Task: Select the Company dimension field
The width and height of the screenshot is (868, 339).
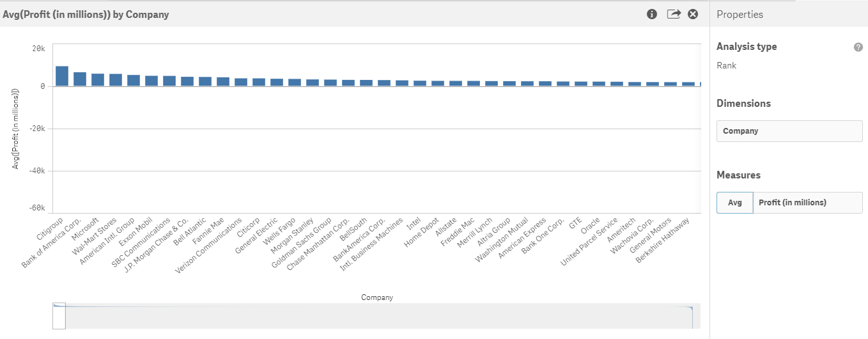Action: coord(789,131)
